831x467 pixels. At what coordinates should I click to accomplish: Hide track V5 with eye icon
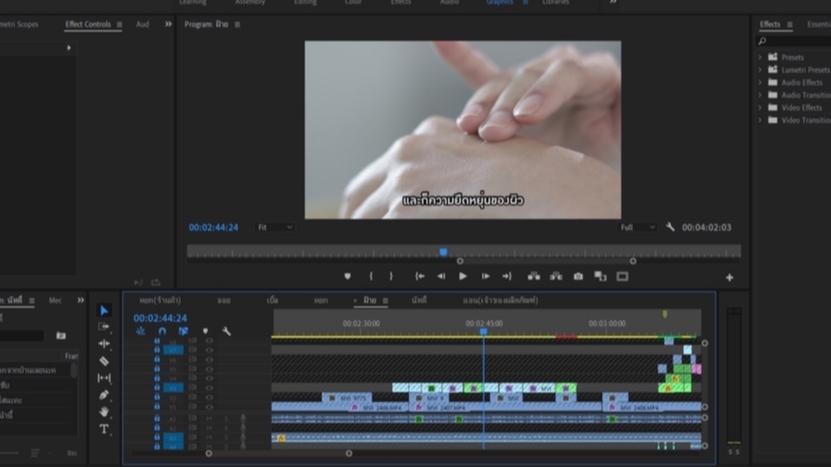(x=209, y=369)
